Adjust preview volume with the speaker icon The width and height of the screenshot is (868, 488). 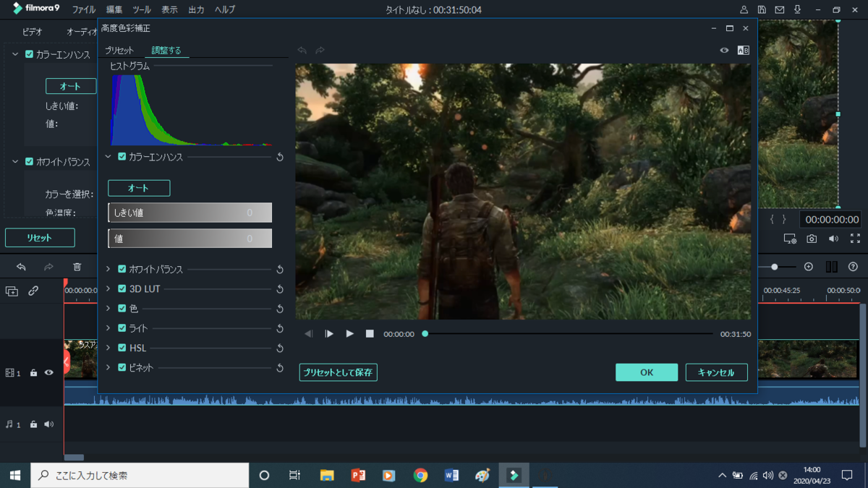[833, 239]
